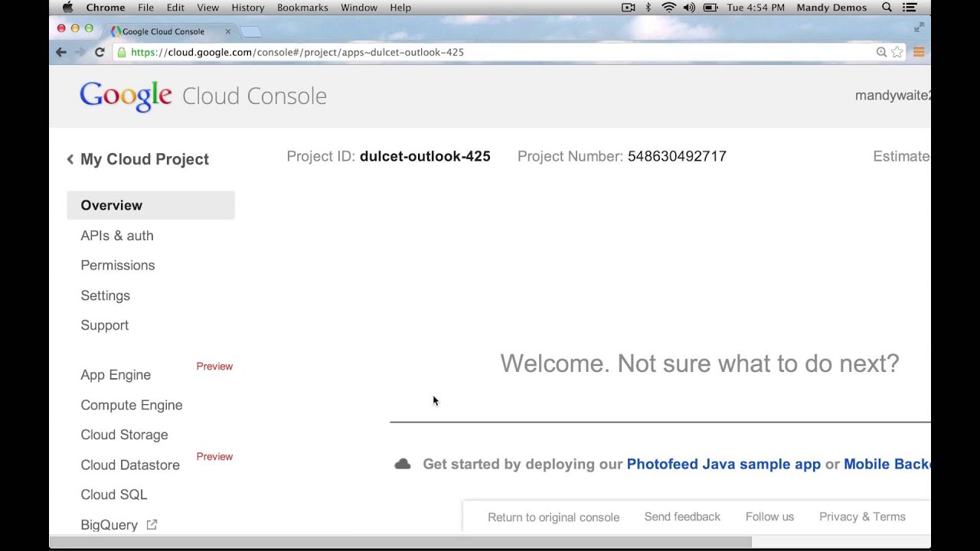980x551 pixels.
Task: Bookmark this page with the star icon
Action: 897,52
